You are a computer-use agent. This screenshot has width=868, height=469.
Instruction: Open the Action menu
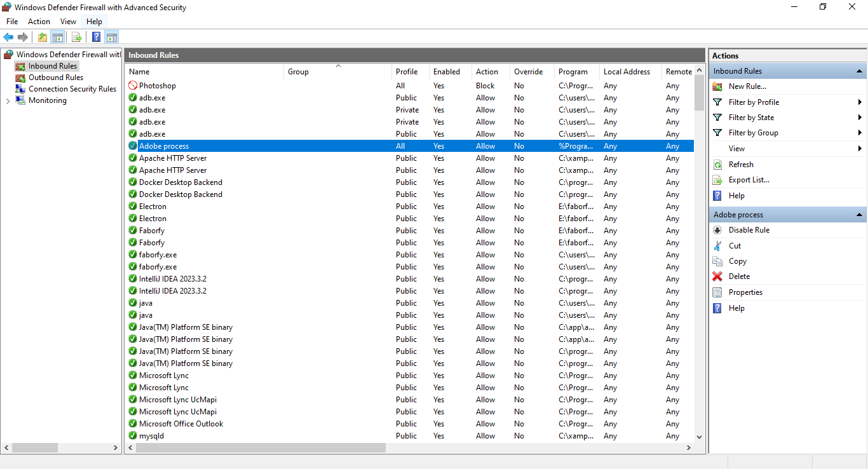[39, 22]
